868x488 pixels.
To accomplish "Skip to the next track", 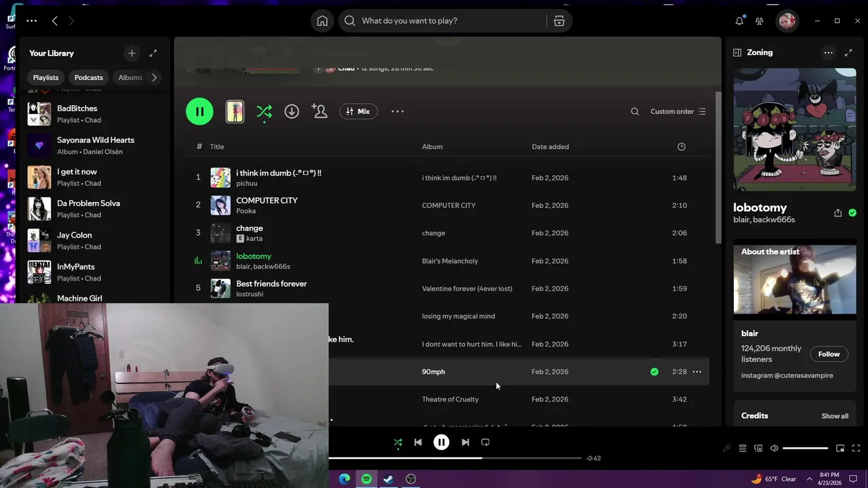I will (465, 443).
